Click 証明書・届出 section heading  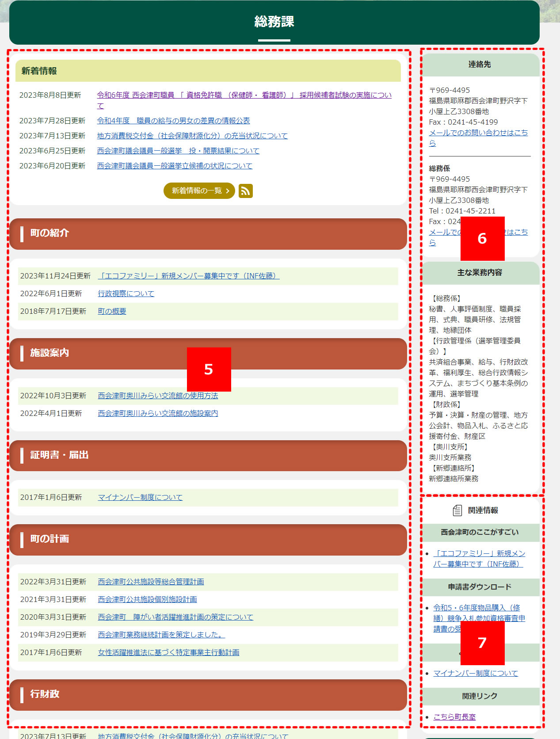(x=208, y=455)
